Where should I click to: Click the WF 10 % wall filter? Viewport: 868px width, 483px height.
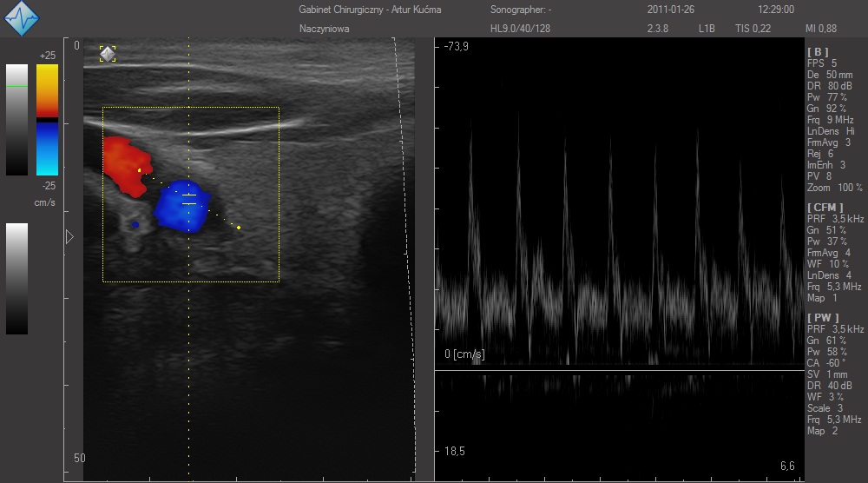827,264
